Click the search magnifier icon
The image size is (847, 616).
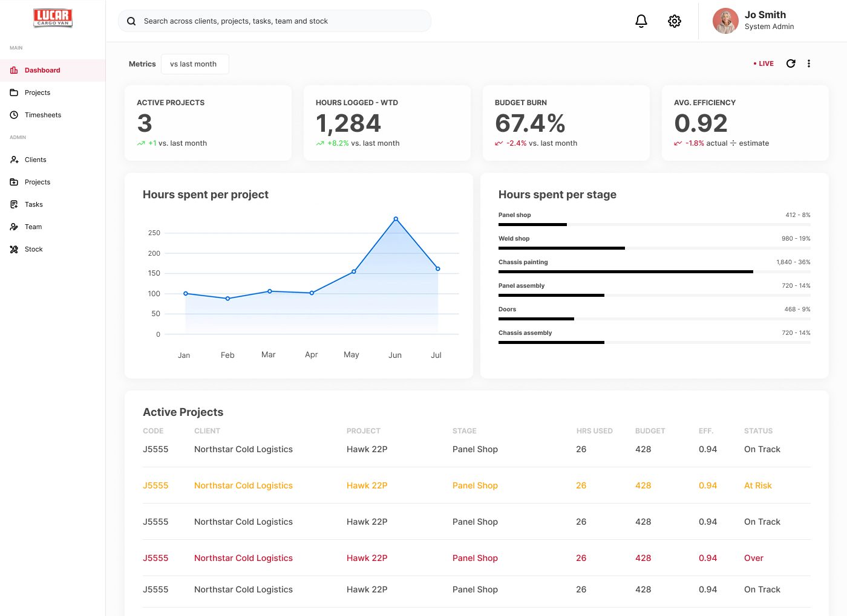[x=131, y=21]
